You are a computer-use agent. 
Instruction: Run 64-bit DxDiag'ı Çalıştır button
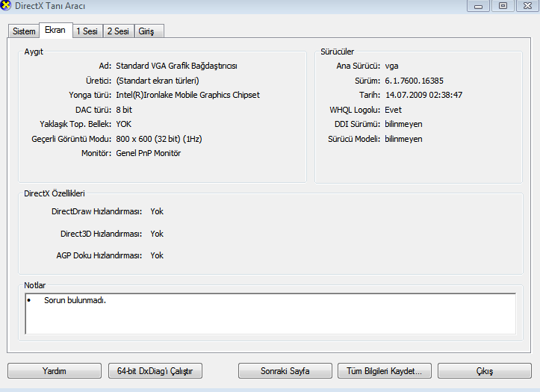pyautogui.click(x=155, y=371)
